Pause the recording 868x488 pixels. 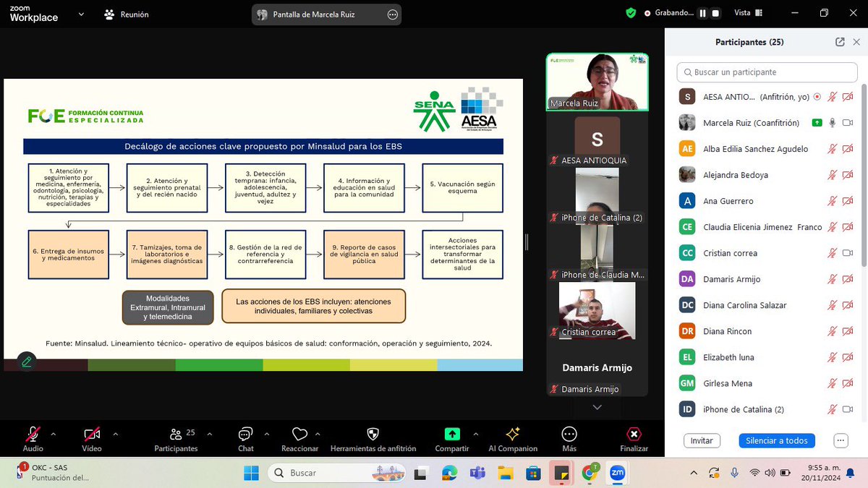[702, 13]
